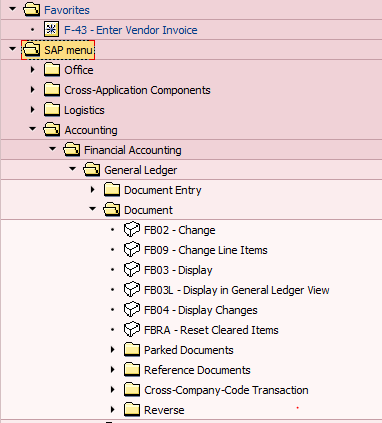Select FBRA - Reset Cleared Items text
The height and width of the screenshot is (423, 382).
[211, 330]
